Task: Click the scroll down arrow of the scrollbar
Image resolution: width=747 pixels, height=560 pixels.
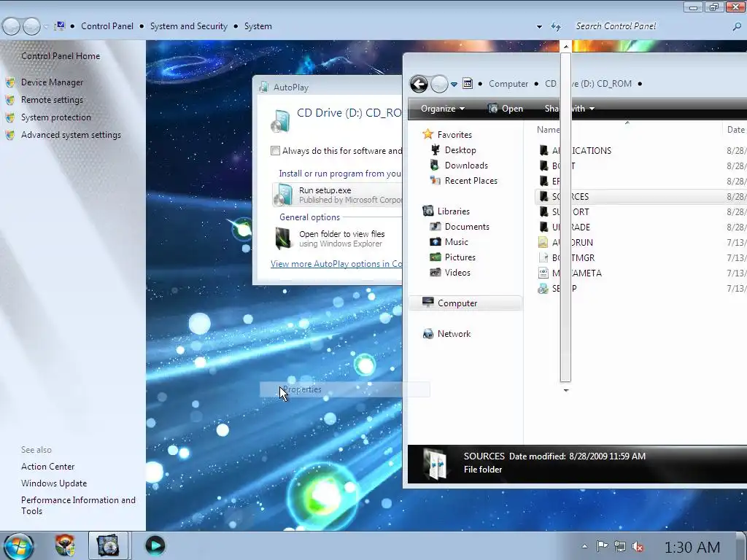Action: coord(566,390)
